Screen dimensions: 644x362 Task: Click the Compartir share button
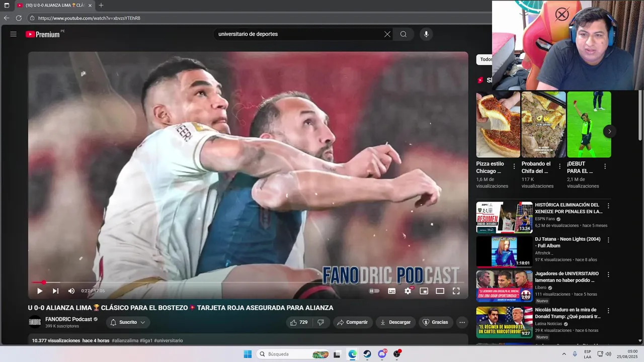352,322
